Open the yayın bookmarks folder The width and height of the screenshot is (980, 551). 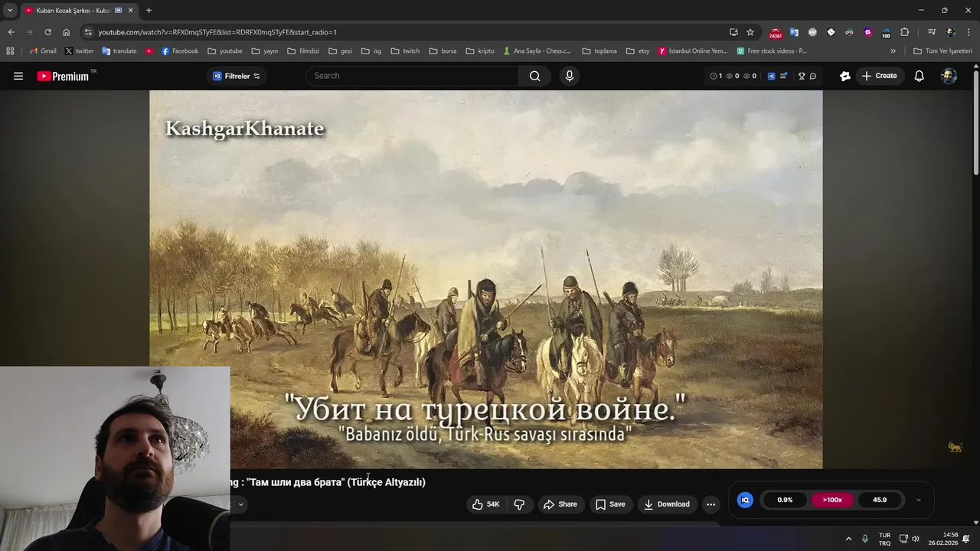pos(264,51)
